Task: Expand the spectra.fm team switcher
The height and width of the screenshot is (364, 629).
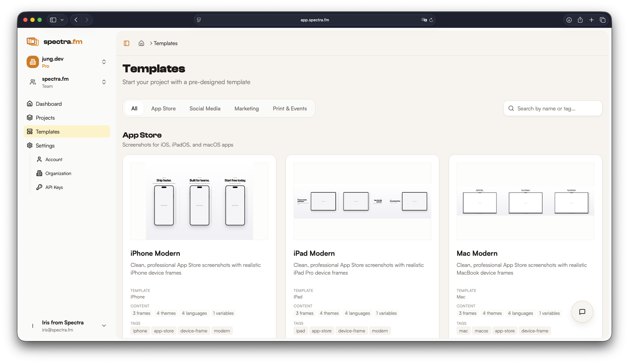Action: (x=104, y=82)
